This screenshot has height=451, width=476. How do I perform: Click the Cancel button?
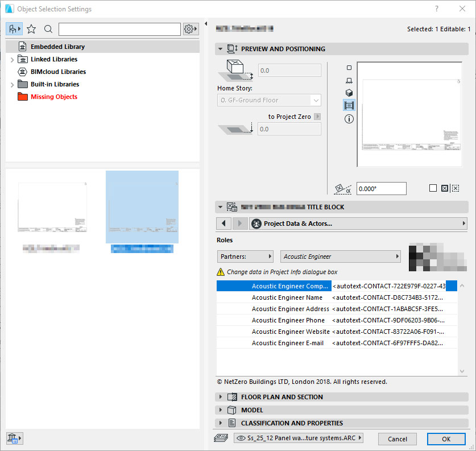pyautogui.click(x=397, y=439)
